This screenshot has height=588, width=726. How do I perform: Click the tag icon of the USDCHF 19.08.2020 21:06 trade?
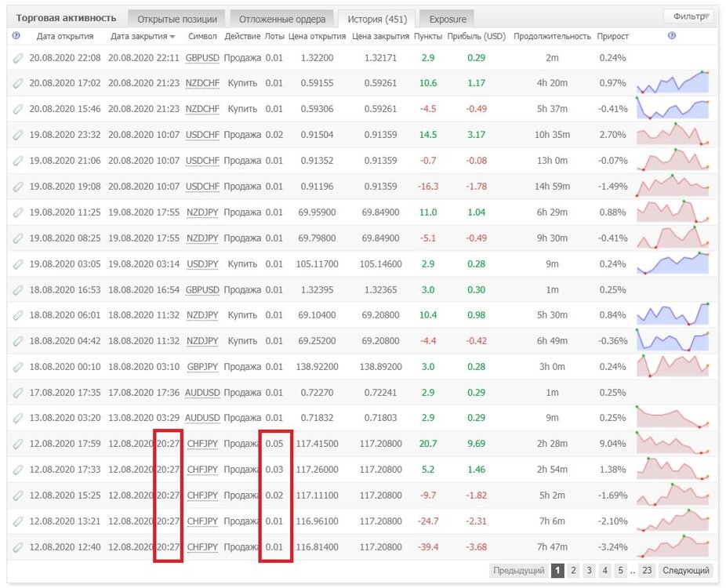pos(17,161)
